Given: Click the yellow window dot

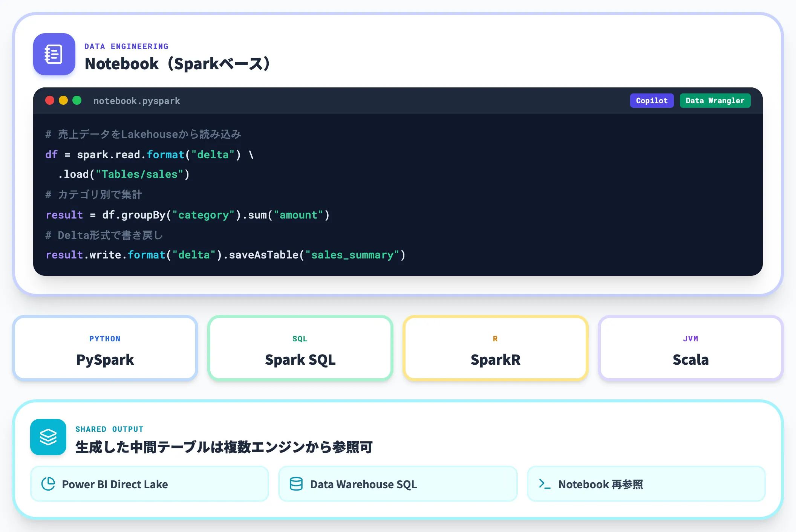Looking at the screenshot, I should [x=63, y=100].
